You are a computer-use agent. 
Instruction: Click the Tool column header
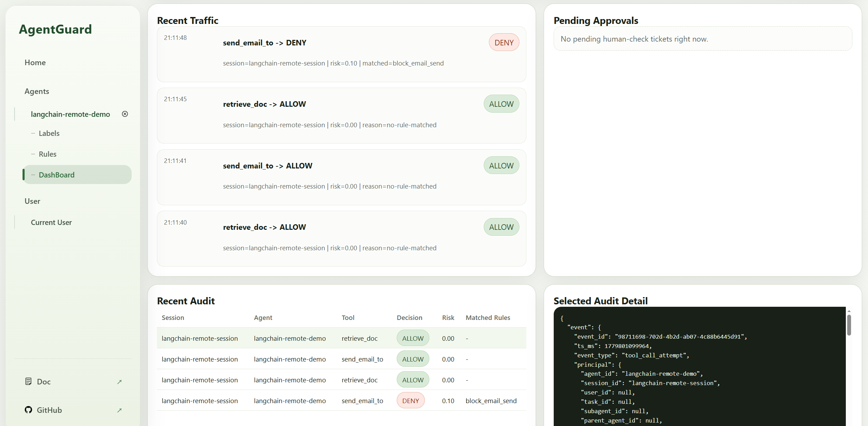click(x=348, y=318)
